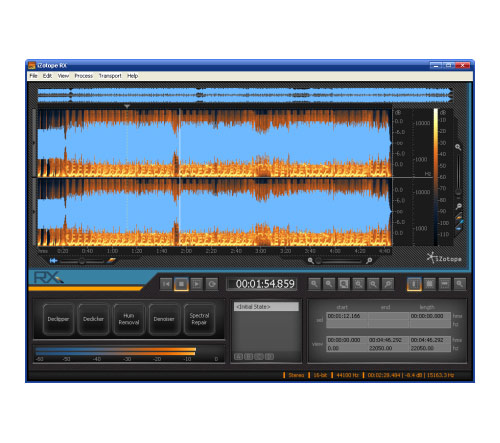Open the Process menu
500x443 pixels.
click(83, 76)
